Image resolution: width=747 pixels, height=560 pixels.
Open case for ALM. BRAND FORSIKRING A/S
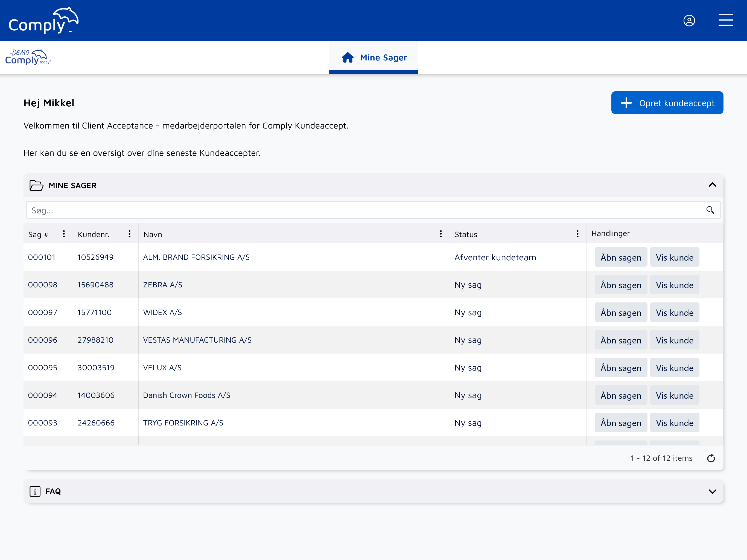(621, 257)
